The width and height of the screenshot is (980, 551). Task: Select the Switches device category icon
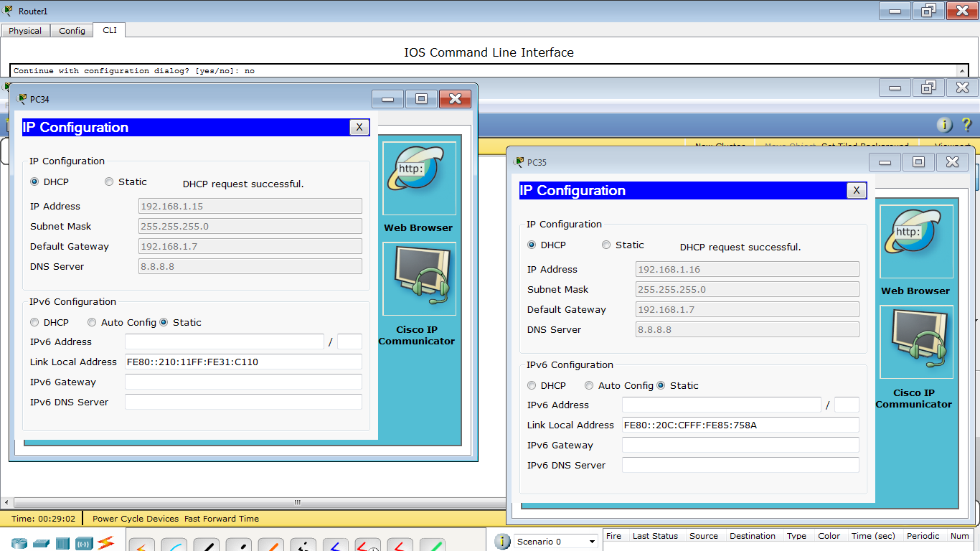[41, 543]
